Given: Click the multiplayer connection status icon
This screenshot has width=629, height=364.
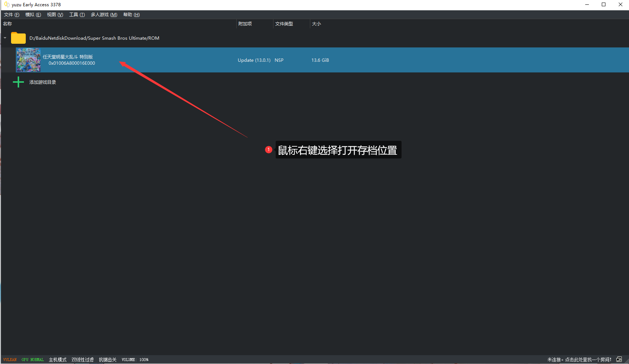Looking at the screenshot, I should [x=619, y=360].
